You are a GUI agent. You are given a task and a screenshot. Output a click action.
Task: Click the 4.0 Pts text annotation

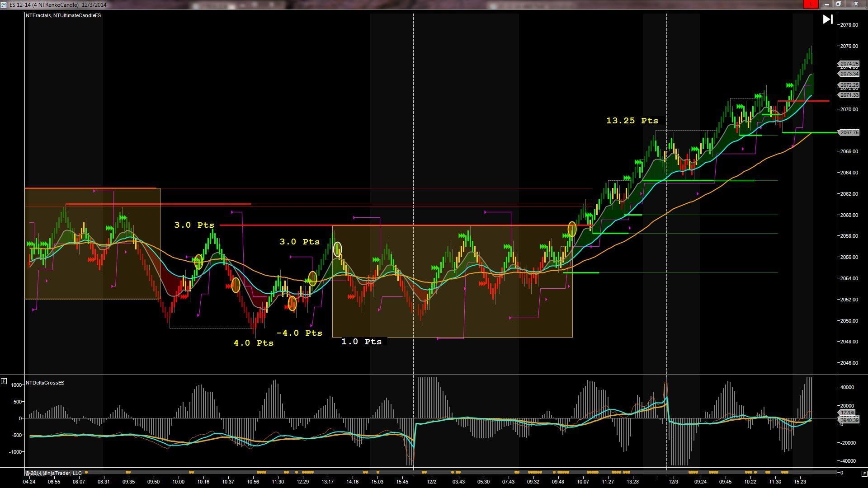(253, 343)
